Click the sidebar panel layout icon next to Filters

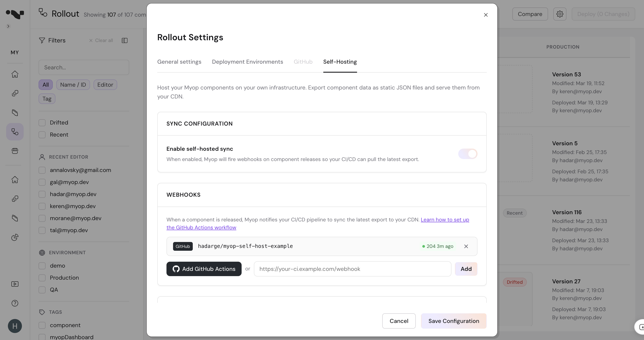click(124, 40)
